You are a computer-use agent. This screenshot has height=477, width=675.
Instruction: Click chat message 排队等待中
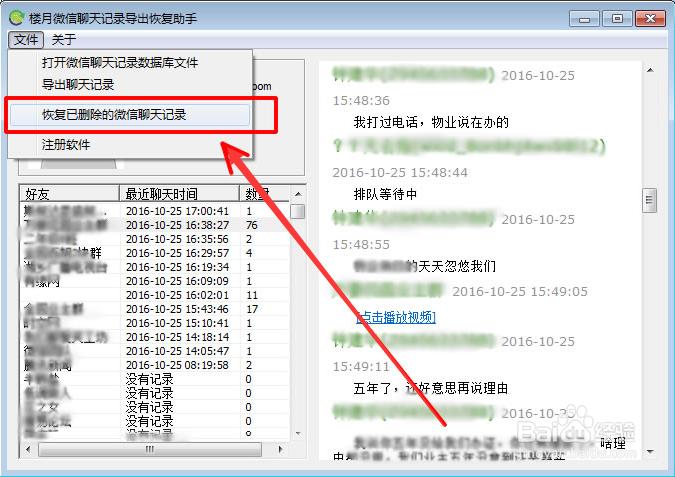(385, 194)
